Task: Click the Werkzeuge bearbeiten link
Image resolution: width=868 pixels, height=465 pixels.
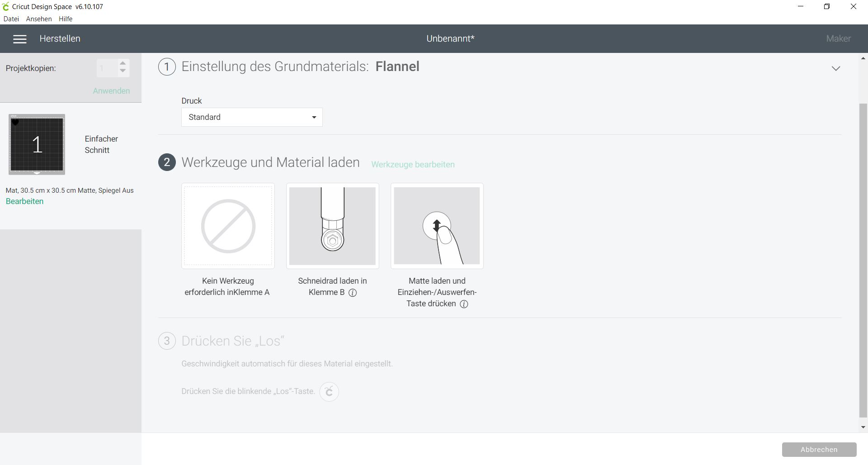Action: point(413,165)
